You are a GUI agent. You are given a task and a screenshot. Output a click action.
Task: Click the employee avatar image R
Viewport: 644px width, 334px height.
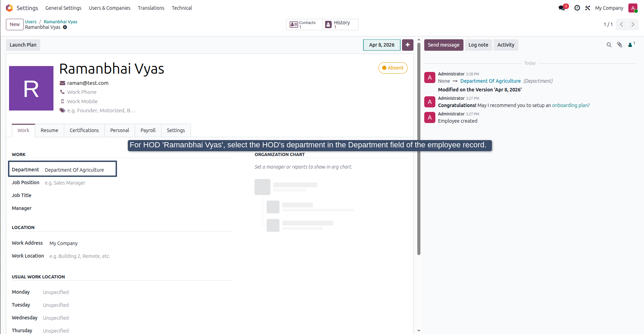(x=31, y=88)
